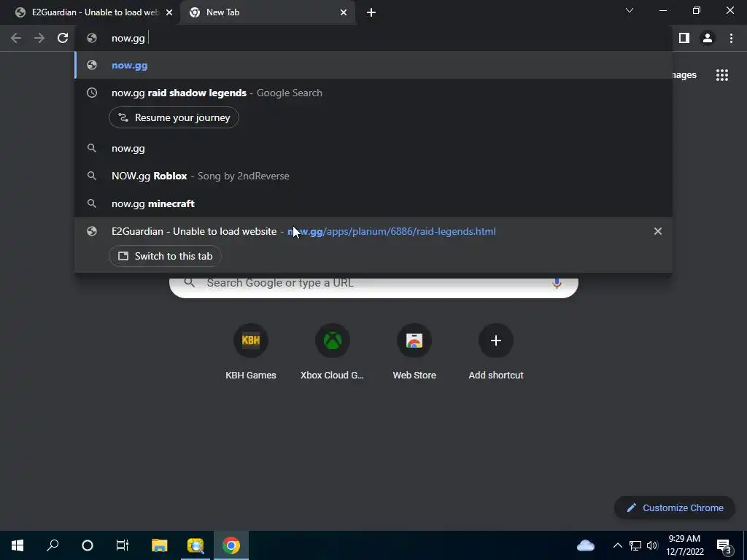Click the Add shortcut plus tile
Image resolution: width=747 pixels, height=560 pixels.
496,352
